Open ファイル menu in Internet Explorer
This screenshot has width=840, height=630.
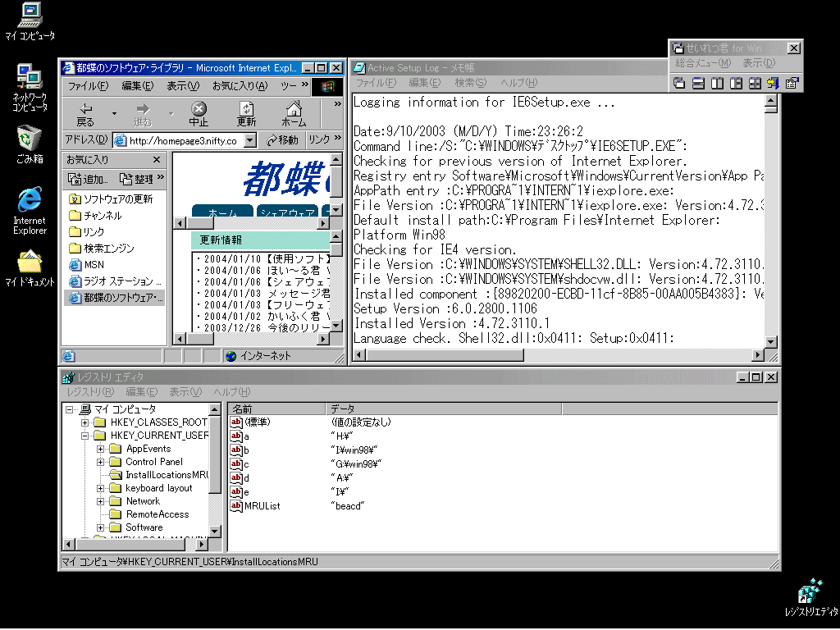(x=88, y=85)
